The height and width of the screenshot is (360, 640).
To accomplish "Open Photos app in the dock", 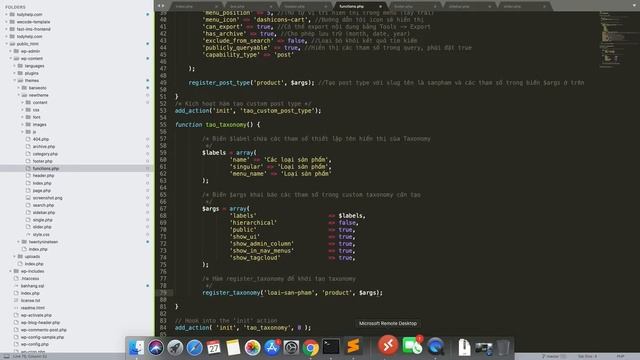I will (x=253, y=347).
